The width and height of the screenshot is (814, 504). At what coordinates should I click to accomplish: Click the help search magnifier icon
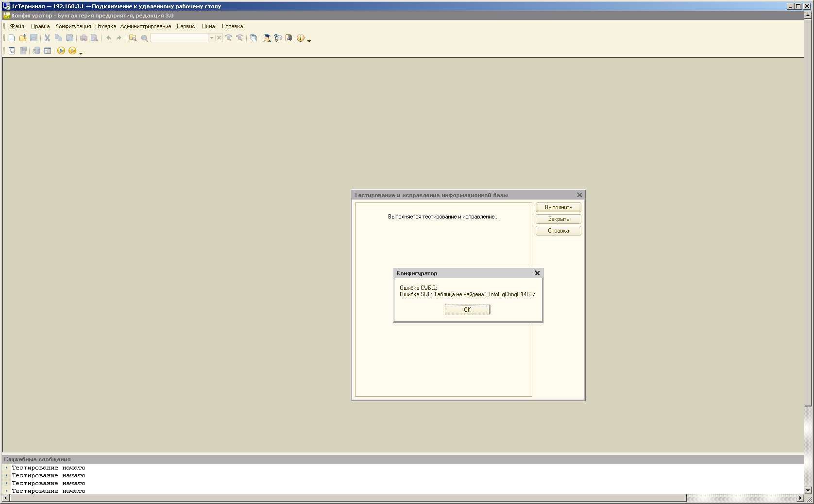click(278, 38)
